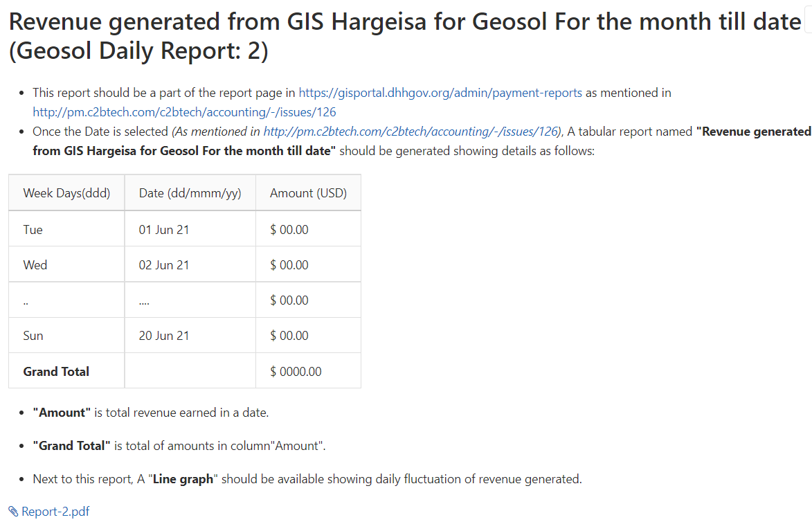Click the bold "Amount" term in the bullet
The image size is (812, 531).
[x=62, y=413]
